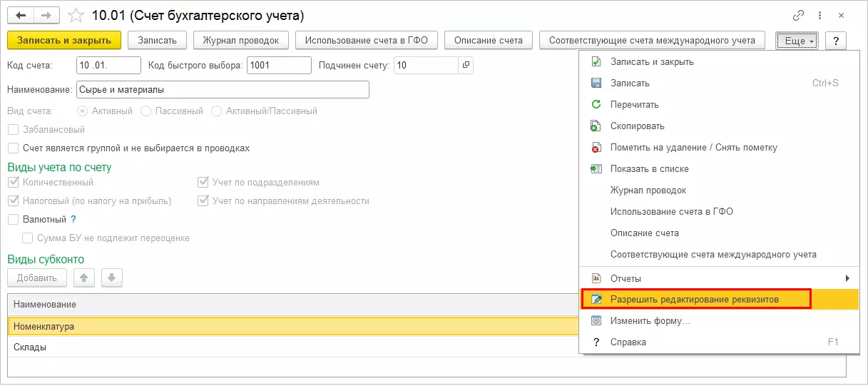Click yellow Записать и закрыть button
Viewport: 868px width, 386px height.
click(64, 41)
